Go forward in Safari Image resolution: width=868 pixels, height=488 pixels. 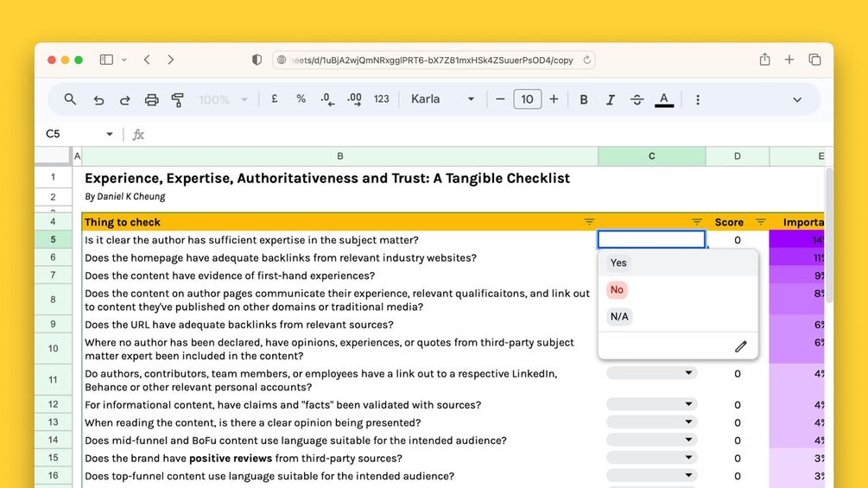pyautogui.click(x=170, y=60)
